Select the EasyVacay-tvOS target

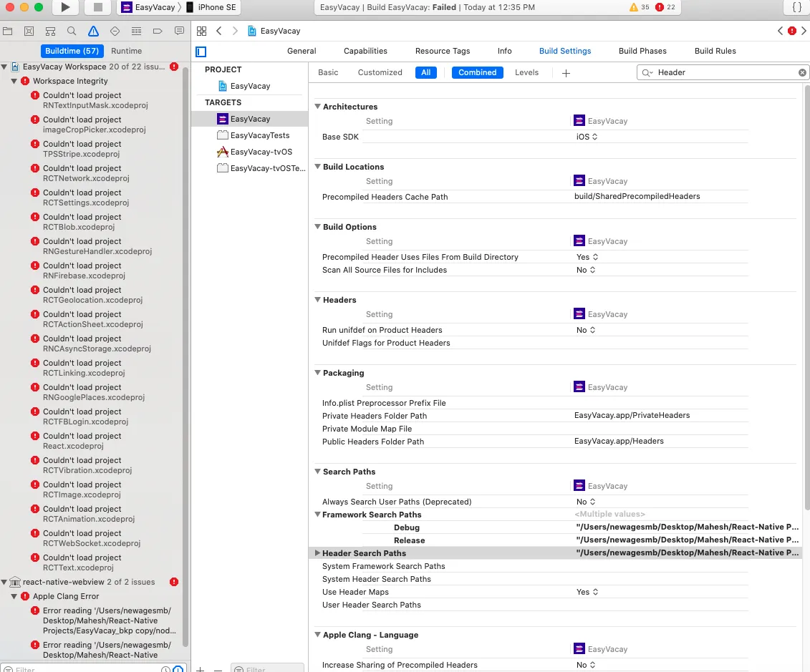[254, 152]
